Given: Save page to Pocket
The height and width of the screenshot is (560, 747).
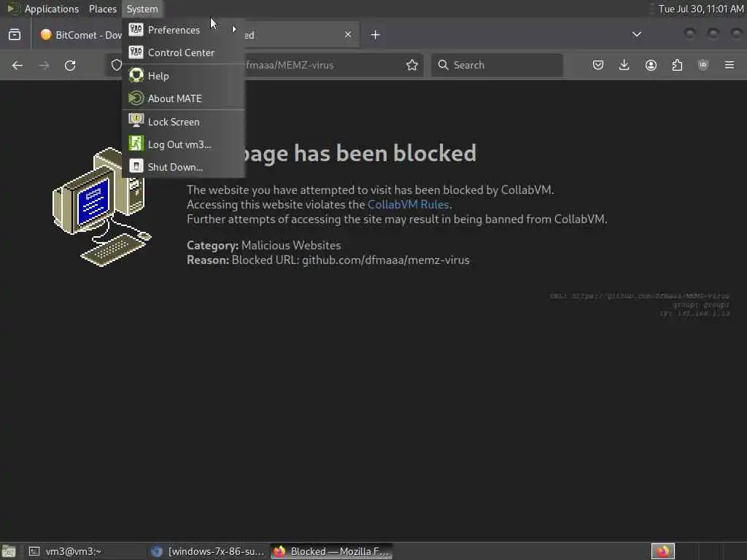Looking at the screenshot, I should (598, 65).
